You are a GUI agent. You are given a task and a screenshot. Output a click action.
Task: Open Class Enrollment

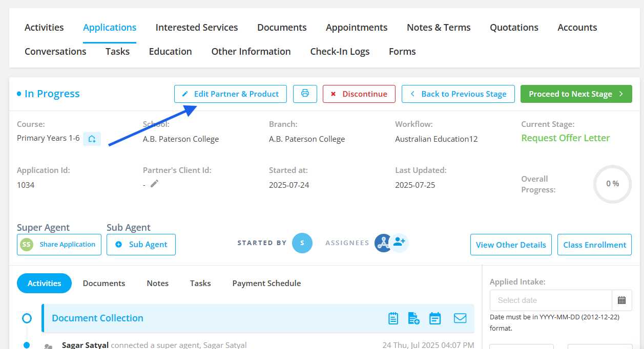point(594,245)
